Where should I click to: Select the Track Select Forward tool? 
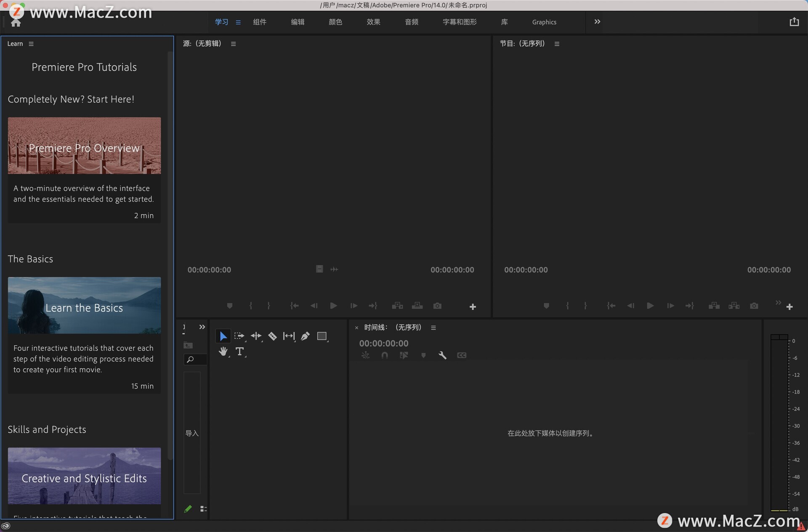coord(239,336)
